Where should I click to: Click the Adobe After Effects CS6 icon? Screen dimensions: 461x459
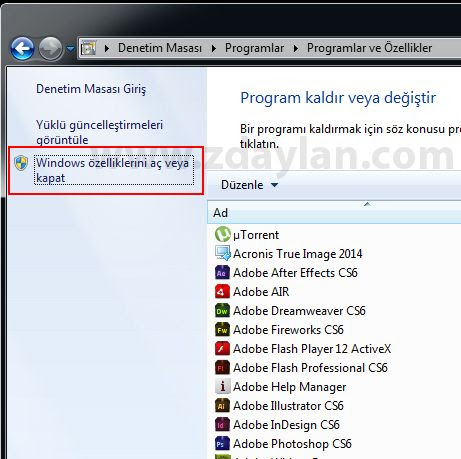click(222, 272)
